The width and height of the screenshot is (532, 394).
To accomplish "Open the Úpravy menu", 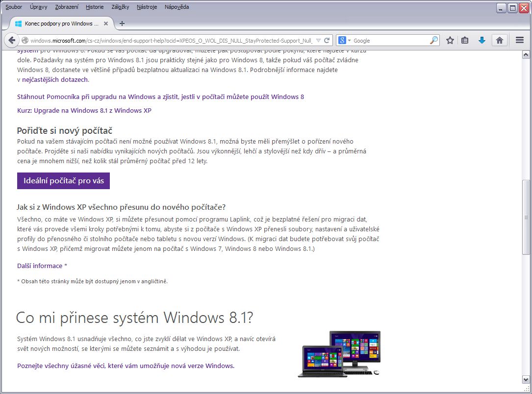I will pyautogui.click(x=38, y=7).
